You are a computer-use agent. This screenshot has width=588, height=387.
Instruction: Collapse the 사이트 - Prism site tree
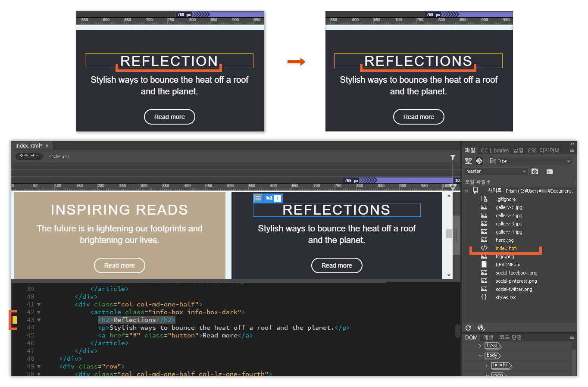tap(466, 190)
